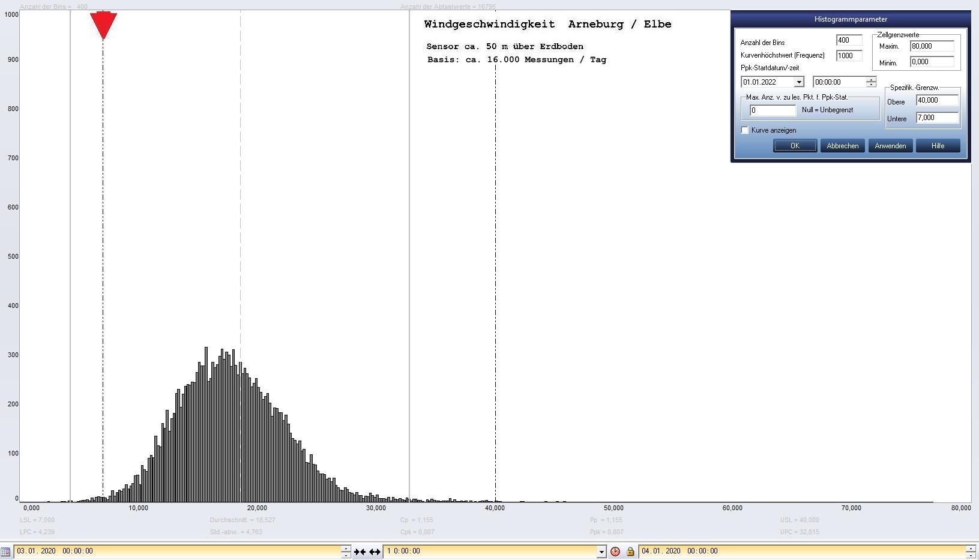This screenshot has width=979, height=560.
Task: Click the 'Anzahl der Bins' input field
Action: pos(849,40)
